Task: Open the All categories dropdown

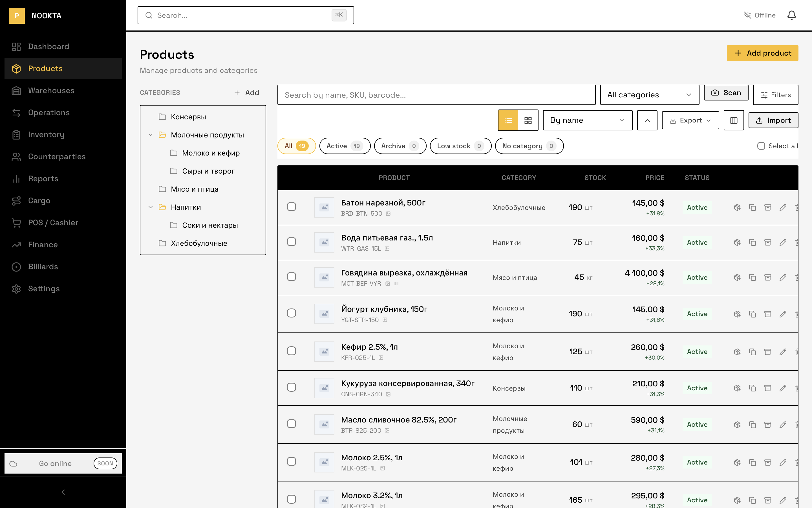Action: (650, 95)
